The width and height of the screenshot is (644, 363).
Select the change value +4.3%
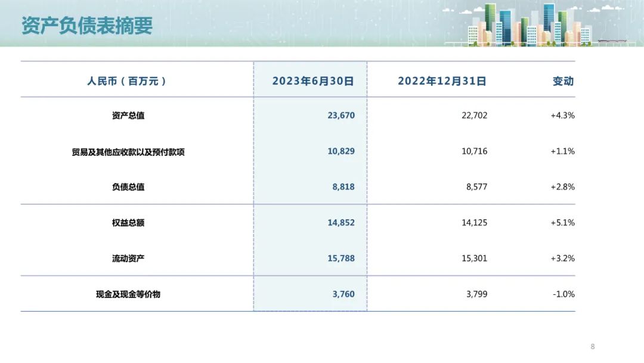coord(563,115)
